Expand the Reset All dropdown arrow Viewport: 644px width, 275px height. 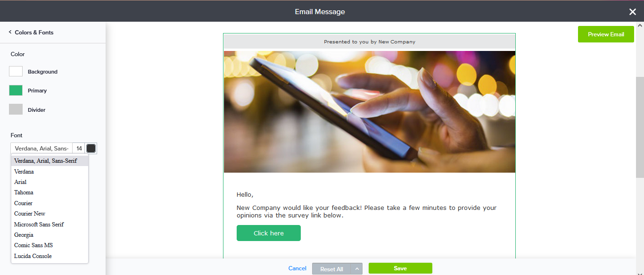click(x=357, y=269)
